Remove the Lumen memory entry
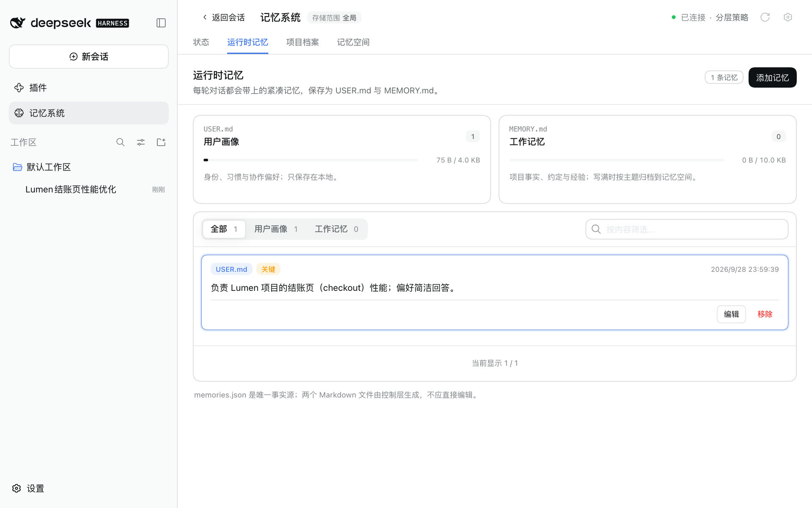 765,314
